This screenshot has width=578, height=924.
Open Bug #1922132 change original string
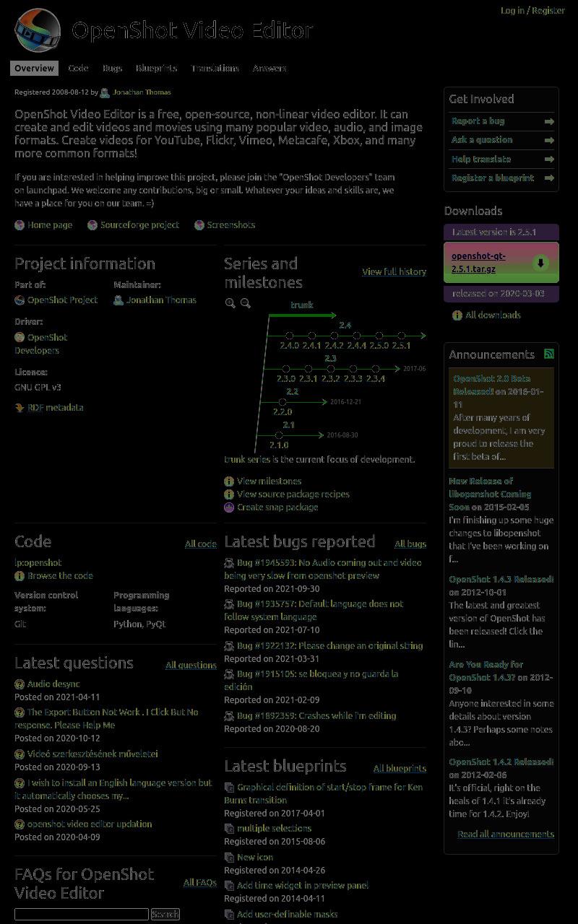pyautogui.click(x=329, y=646)
